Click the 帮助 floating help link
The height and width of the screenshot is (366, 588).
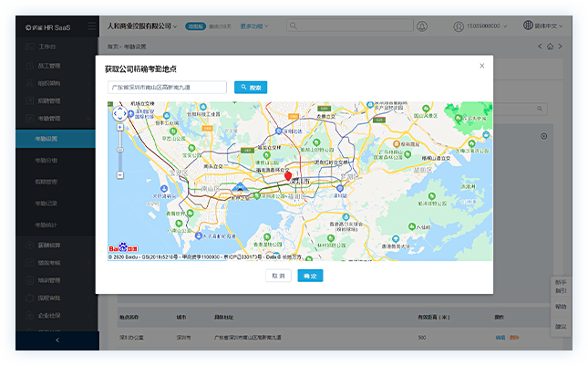click(561, 307)
